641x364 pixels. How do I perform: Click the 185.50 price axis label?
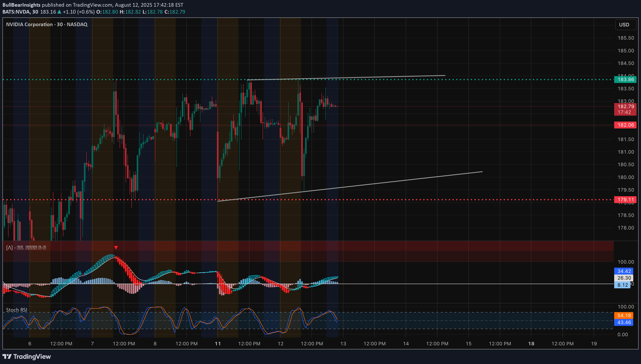click(626, 38)
